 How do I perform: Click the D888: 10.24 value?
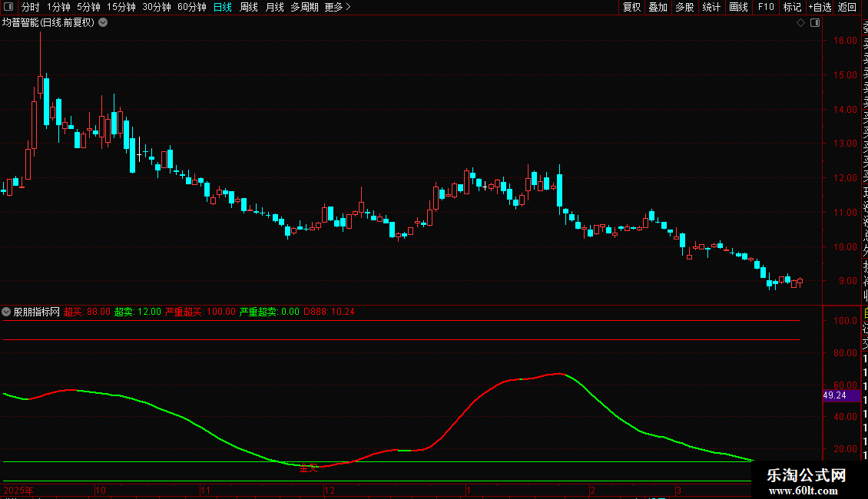click(x=329, y=312)
